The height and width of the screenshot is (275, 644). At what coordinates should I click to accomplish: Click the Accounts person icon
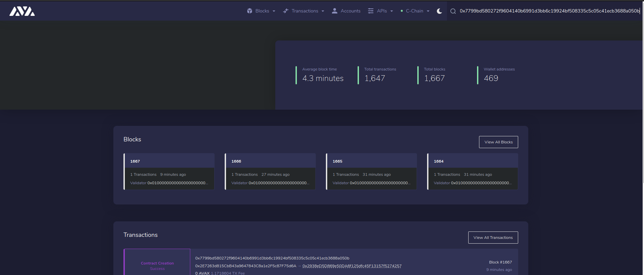point(334,11)
